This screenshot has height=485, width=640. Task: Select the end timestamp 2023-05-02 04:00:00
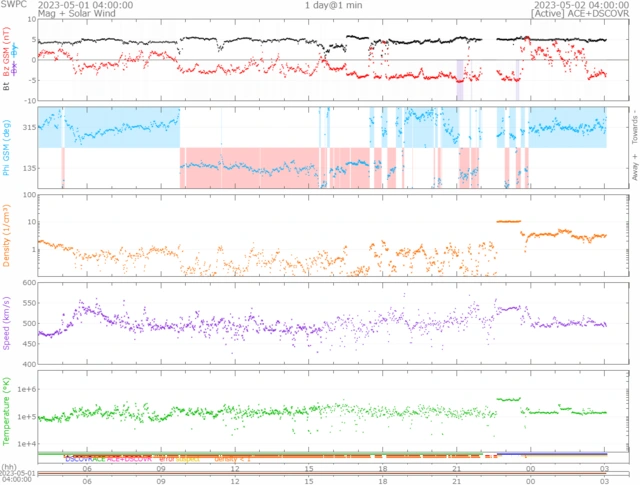tap(581, 5)
